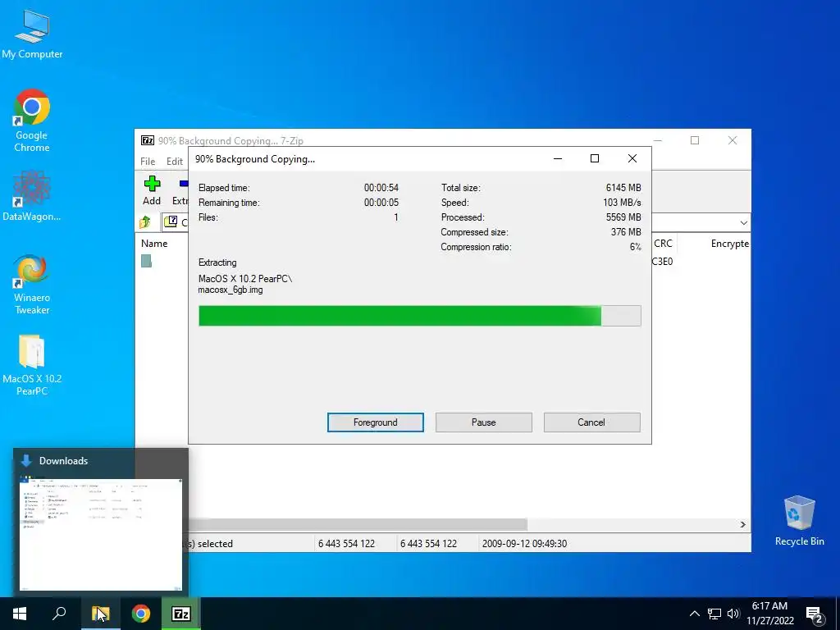Viewport: 840px width, 630px height.
Task: Click the clock showing 6:17 AM
Action: (x=769, y=606)
